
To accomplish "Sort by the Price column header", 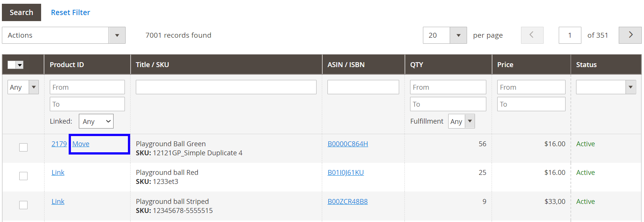I will 505,65.
